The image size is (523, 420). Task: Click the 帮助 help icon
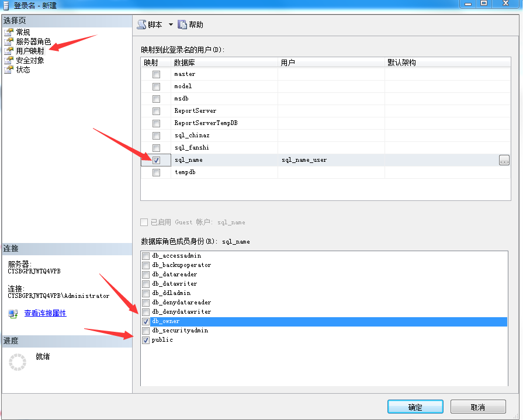click(182, 25)
